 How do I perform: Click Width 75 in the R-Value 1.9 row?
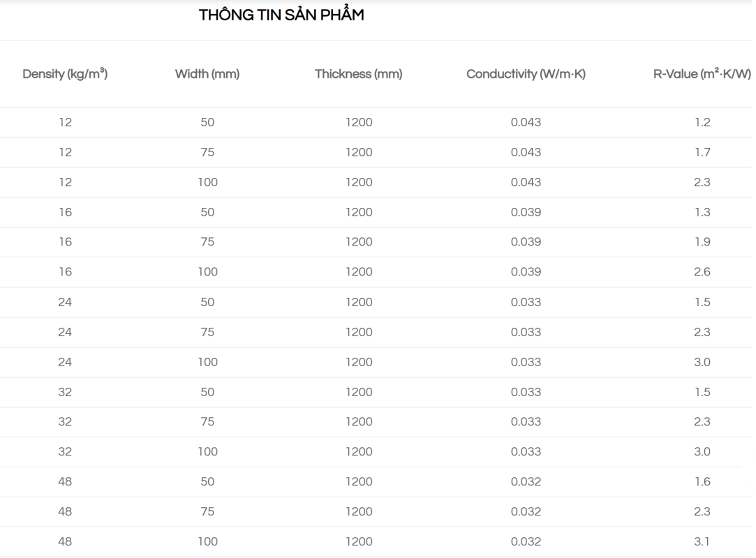coord(207,242)
